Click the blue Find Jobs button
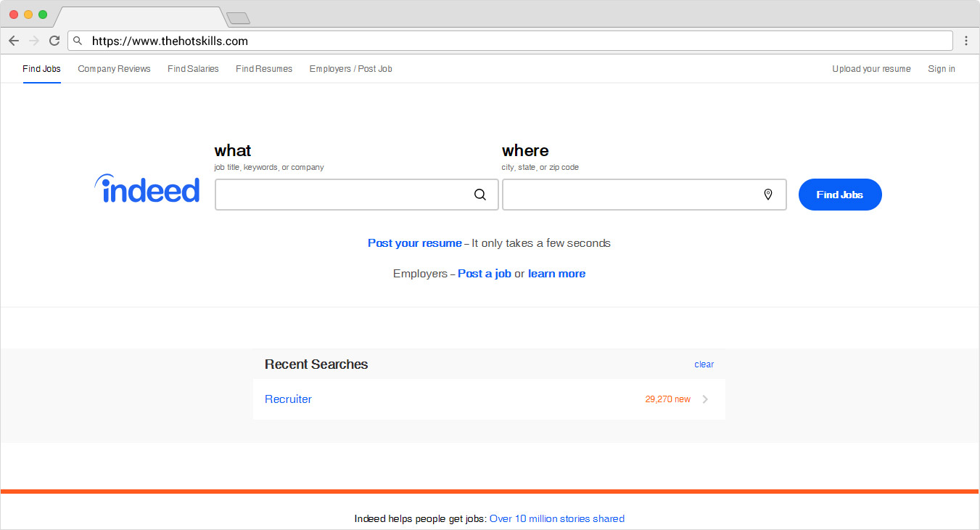 840,195
